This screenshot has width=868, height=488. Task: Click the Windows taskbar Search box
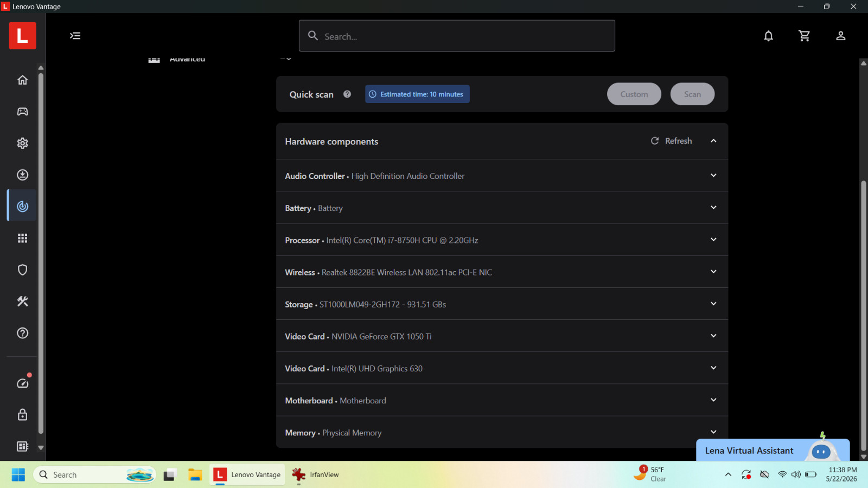(x=95, y=474)
